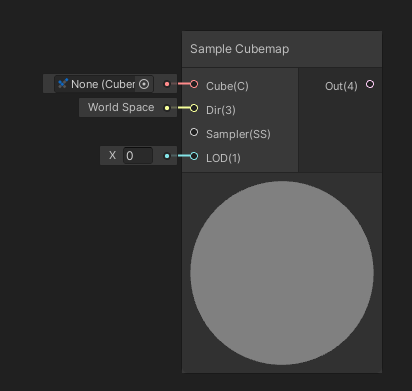Click the X label next to the value field
The height and width of the screenshot is (391, 412).
point(112,155)
